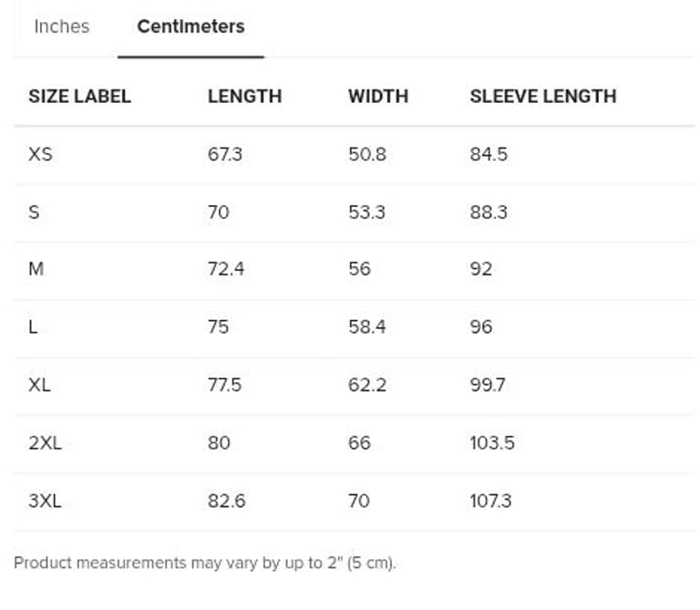Viewport: 700px width, 610px height.
Task: Select the XS size row label
Action: coord(40,154)
